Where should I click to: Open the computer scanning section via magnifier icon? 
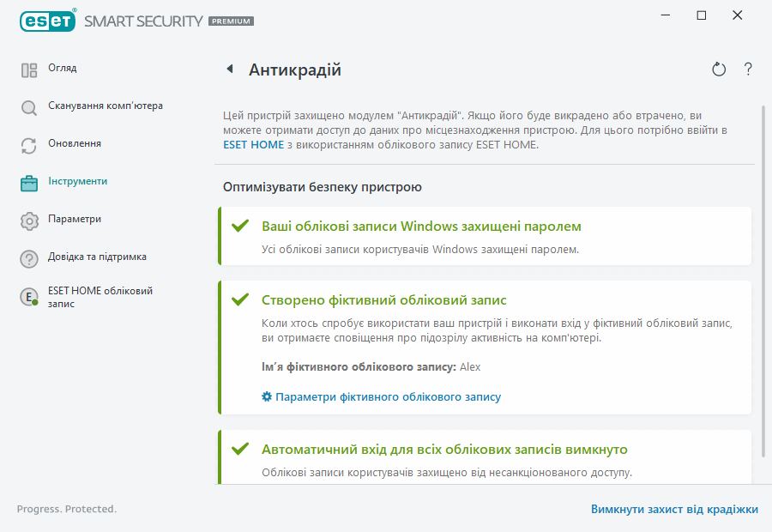point(28,106)
